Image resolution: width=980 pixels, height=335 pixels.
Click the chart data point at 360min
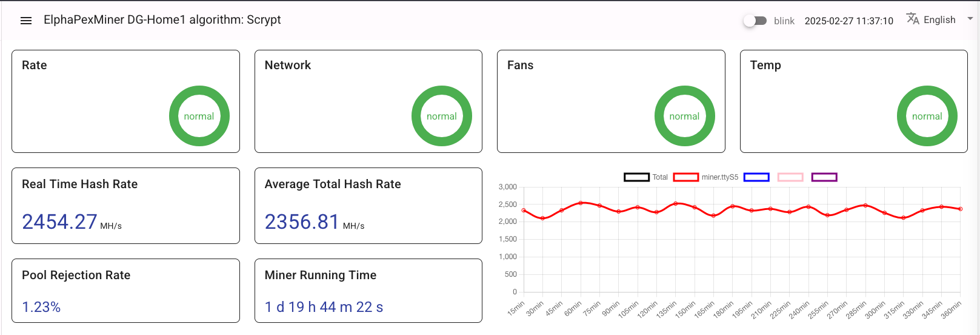click(961, 209)
